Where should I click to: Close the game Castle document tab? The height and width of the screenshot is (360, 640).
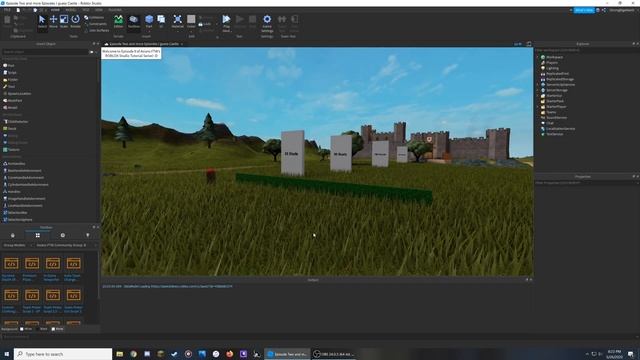click(182, 44)
